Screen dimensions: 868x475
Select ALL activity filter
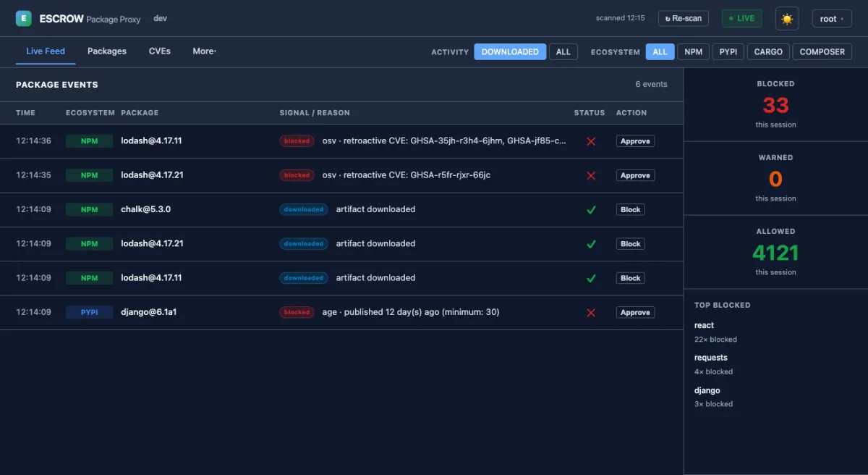click(563, 51)
